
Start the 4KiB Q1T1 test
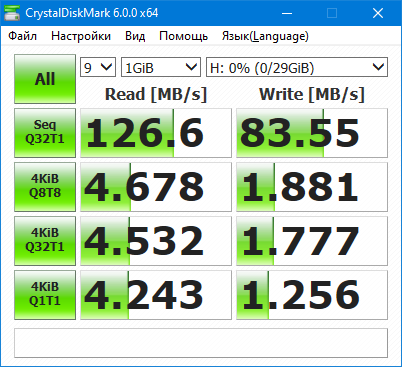click(x=45, y=295)
